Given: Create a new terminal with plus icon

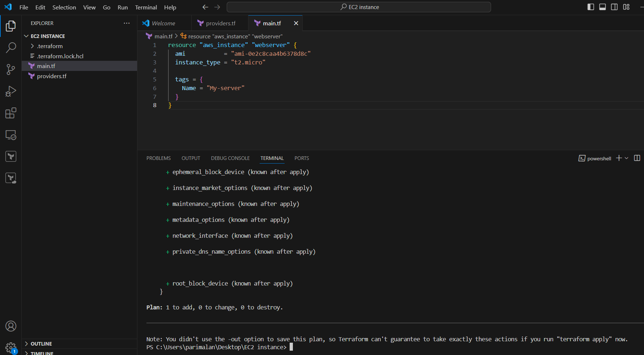Looking at the screenshot, I should (x=619, y=158).
